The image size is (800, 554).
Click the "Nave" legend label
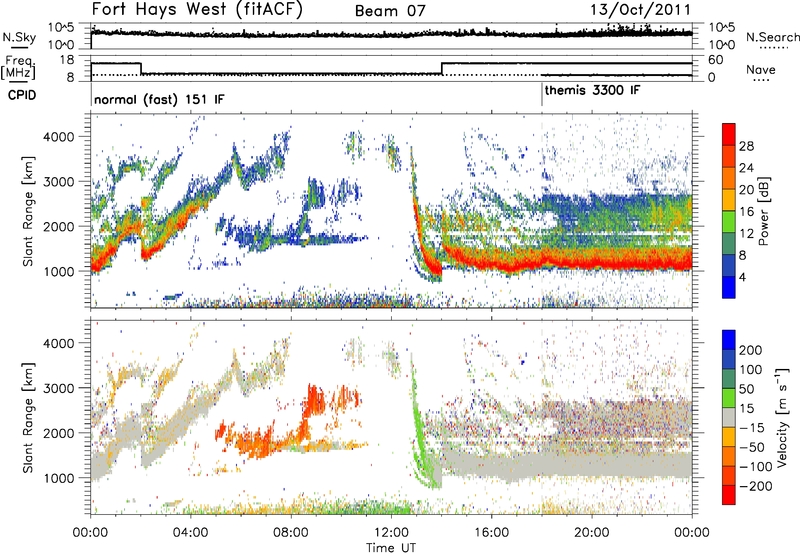tap(760, 69)
